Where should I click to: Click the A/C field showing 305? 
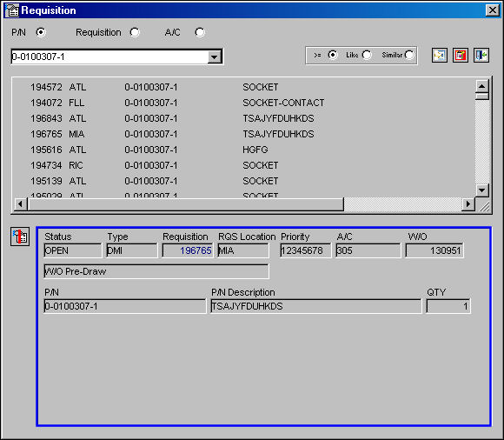(x=368, y=250)
